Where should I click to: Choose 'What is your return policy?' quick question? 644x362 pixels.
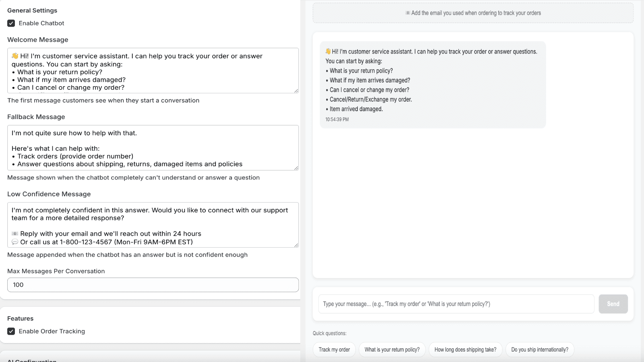tap(392, 350)
